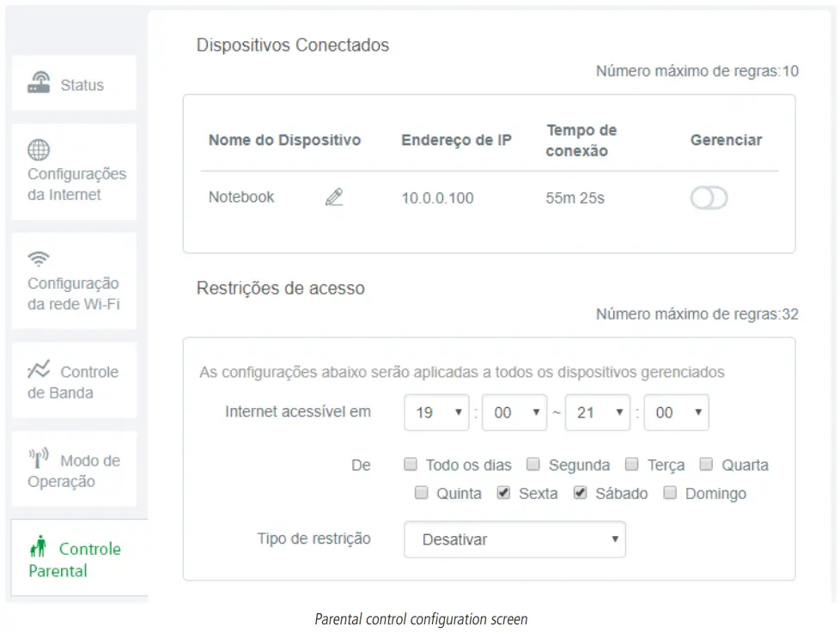Click the antenna icon for Modo de Operação
840x639 pixels.
[x=39, y=458]
